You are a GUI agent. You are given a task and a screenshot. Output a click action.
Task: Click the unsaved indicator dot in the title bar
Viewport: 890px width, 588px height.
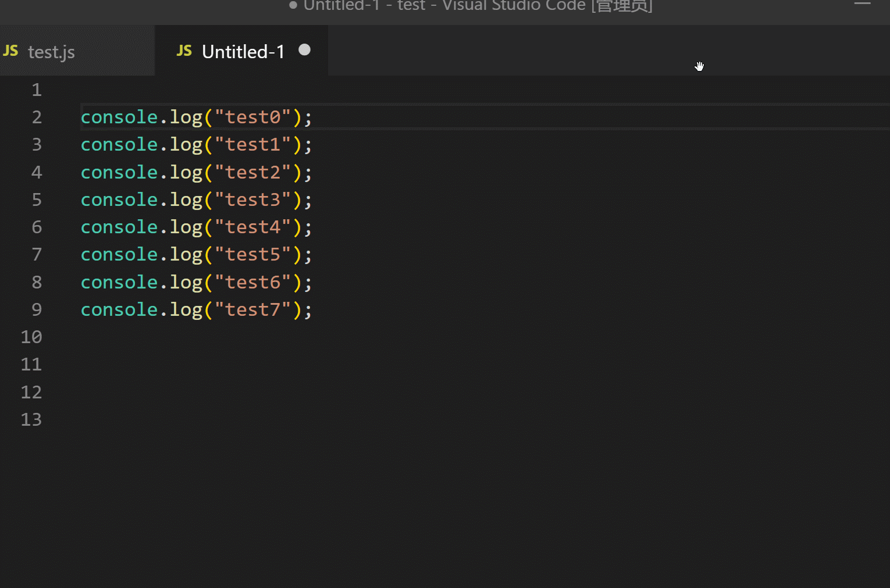click(292, 6)
